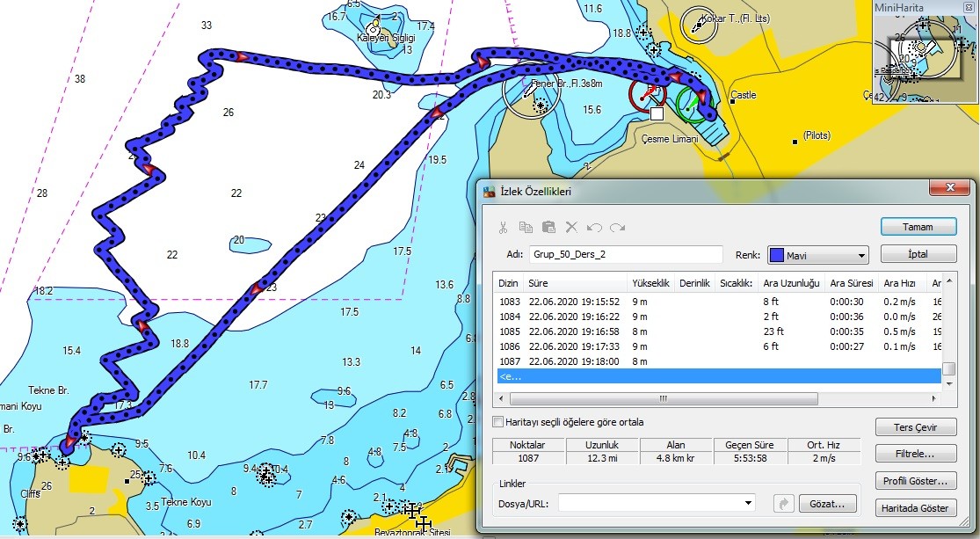The height and width of the screenshot is (539, 980).
Task: Click the Adı name field containing Grup_50_Ders_2
Action: point(626,255)
